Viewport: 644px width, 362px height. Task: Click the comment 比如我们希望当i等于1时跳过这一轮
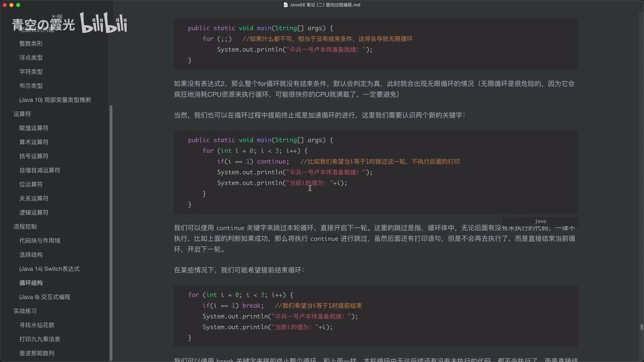(380, 161)
